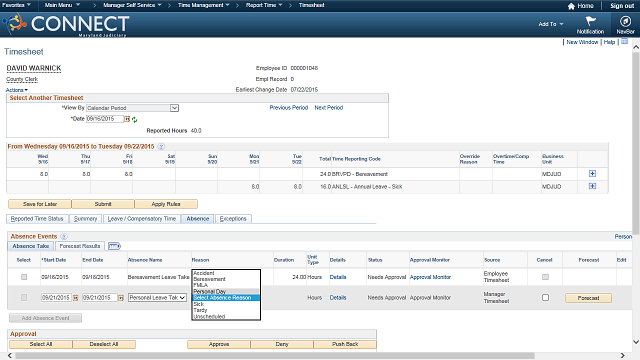Screen dimensions: 640x360
Task: Open start date calendar for 09/21/2015 row
Action: 76,298
